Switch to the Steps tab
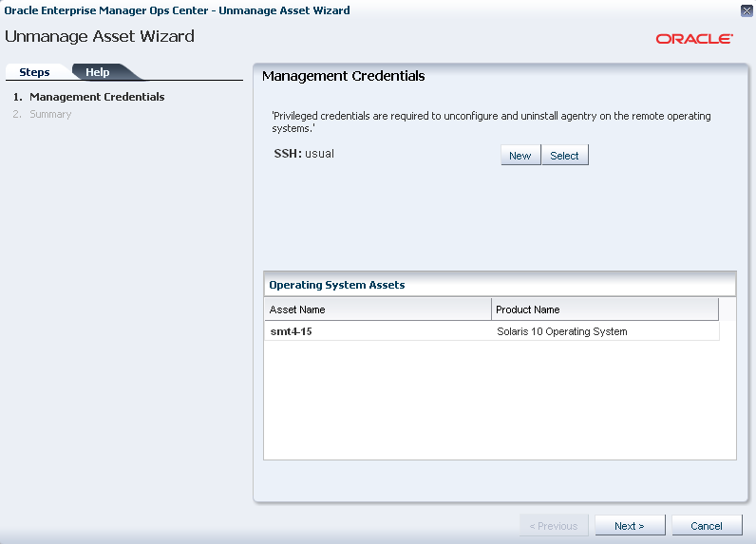756x544 pixels. click(x=34, y=72)
